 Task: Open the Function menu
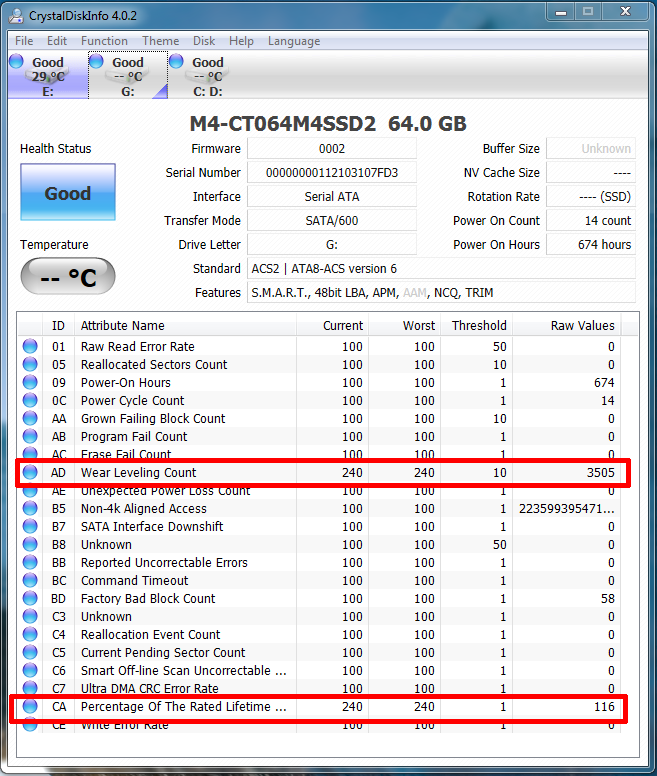click(x=104, y=41)
